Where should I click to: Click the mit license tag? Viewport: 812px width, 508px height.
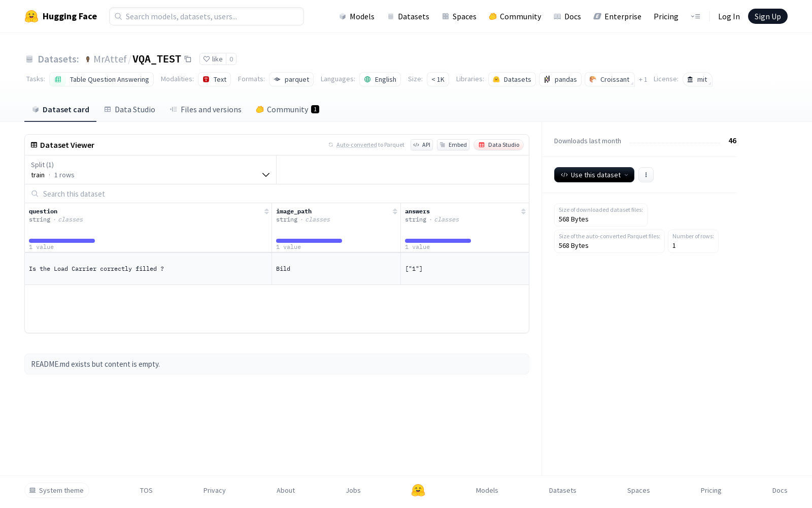pos(697,79)
